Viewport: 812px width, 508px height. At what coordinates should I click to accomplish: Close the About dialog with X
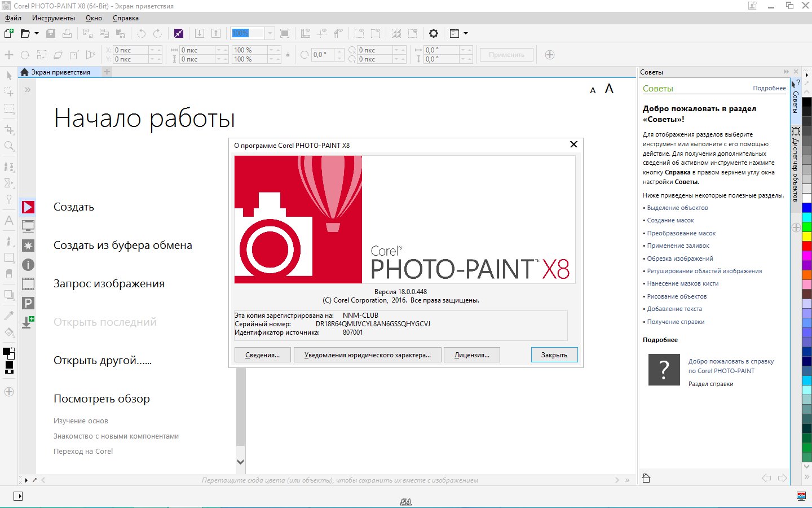[573, 144]
